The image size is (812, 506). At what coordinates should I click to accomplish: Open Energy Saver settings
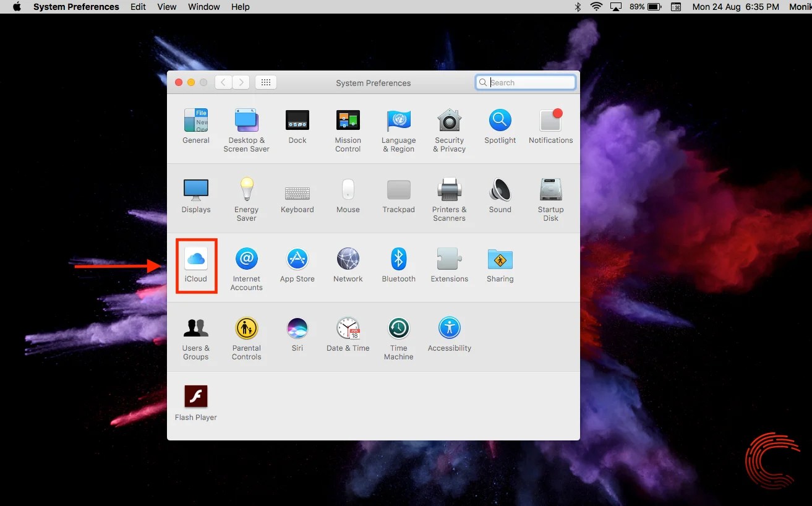(x=246, y=195)
